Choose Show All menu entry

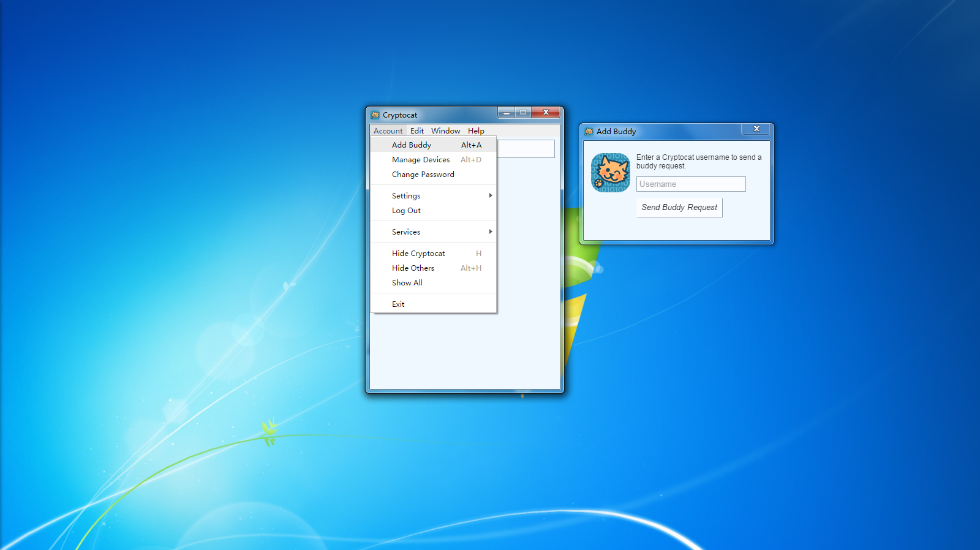pos(434,283)
